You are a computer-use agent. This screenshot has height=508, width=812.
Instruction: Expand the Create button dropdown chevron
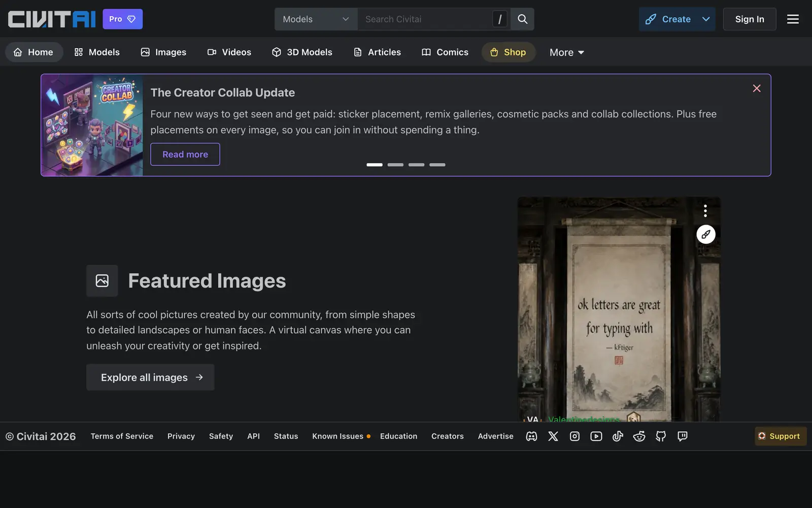(706, 19)
